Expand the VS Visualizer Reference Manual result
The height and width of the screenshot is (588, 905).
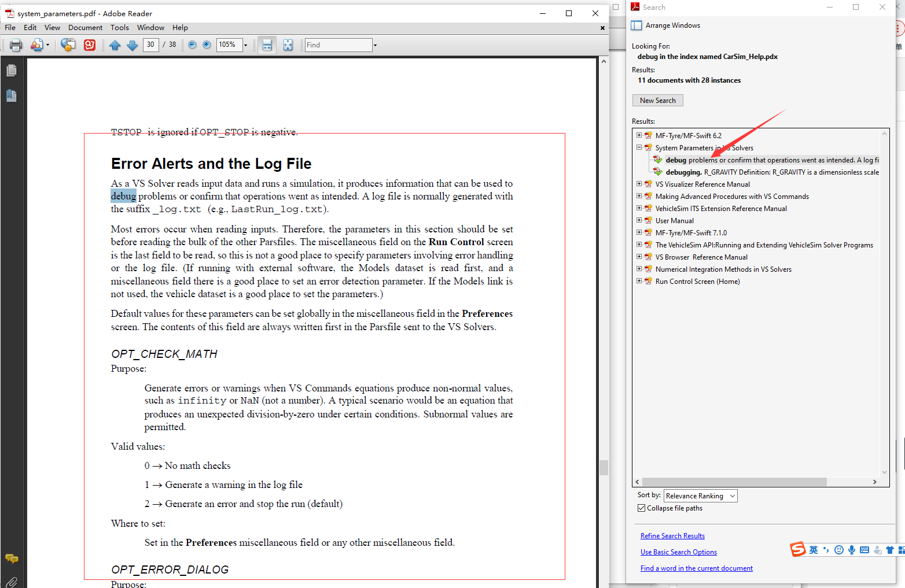639,184
